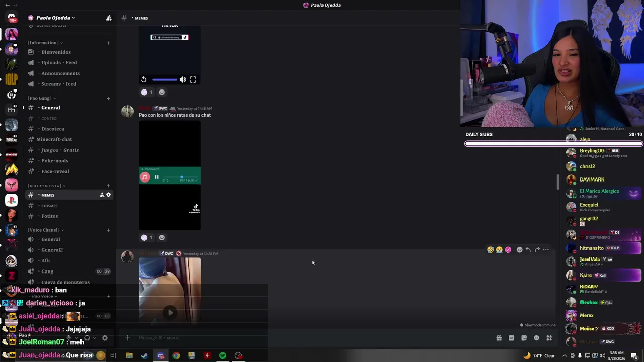This screenshot has height=362, width=644.
Task: Toggle the checkmark reaction under the top video
Action: (x=147, y=92)
